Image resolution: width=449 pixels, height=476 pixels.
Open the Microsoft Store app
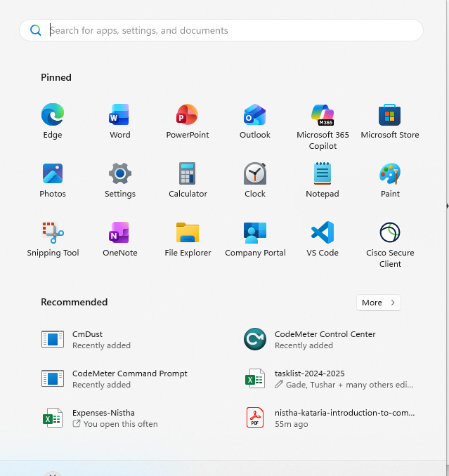[390, 121]
